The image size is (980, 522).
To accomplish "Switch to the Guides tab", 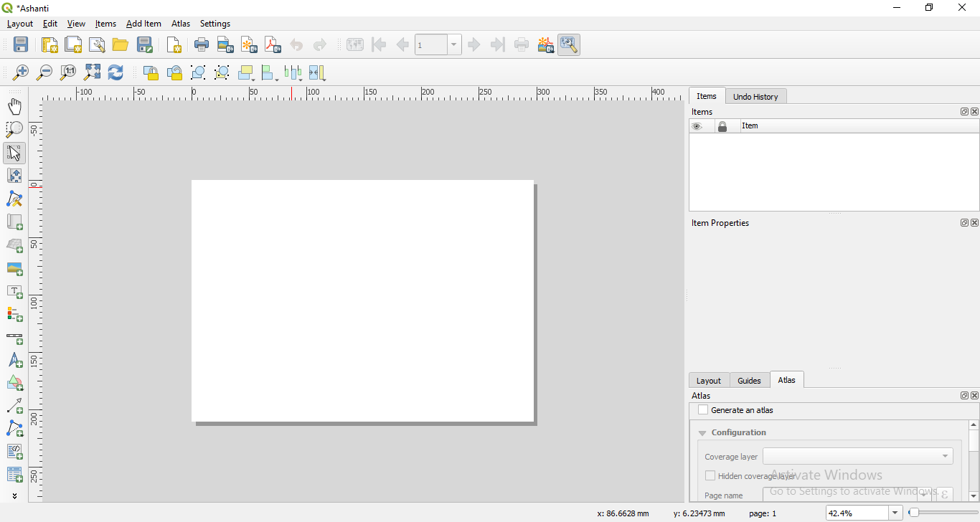I will pos(749,381).
